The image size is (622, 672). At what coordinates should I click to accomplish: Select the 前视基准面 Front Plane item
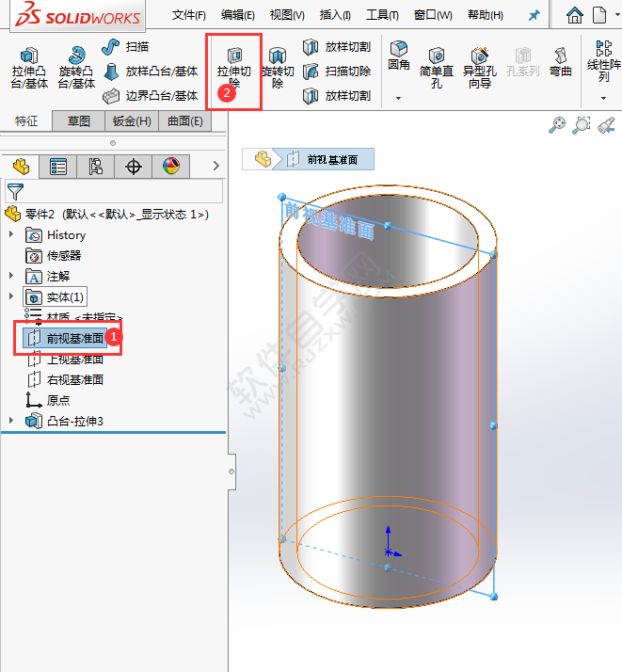65,339
